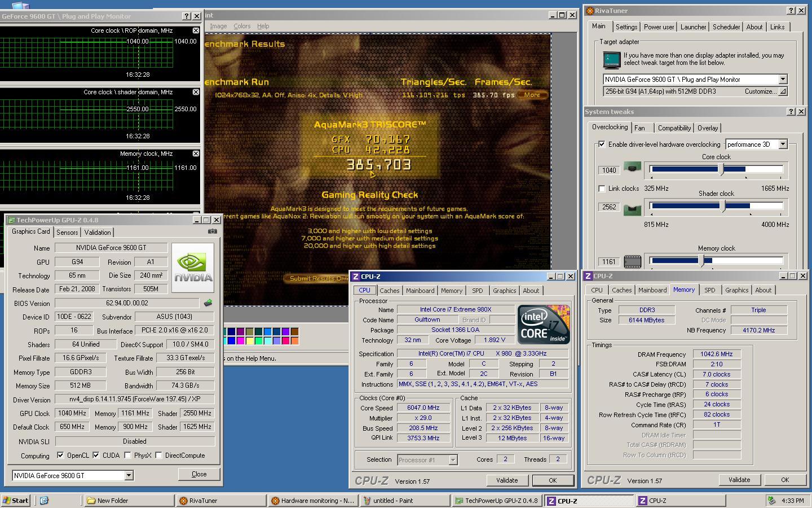Close the Core clock shader domain graph
Viewport: 812px width, 508px height.
pyautogui.click(x=196, y=92)
